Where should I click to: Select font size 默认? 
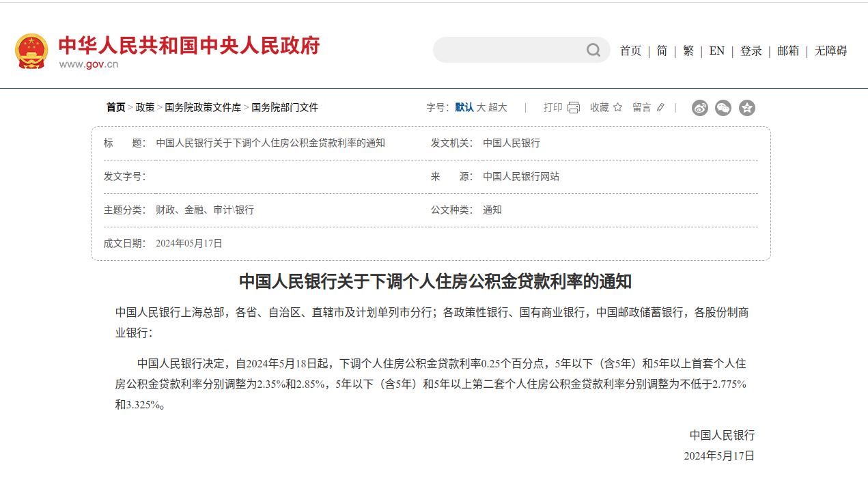point(464,107)
